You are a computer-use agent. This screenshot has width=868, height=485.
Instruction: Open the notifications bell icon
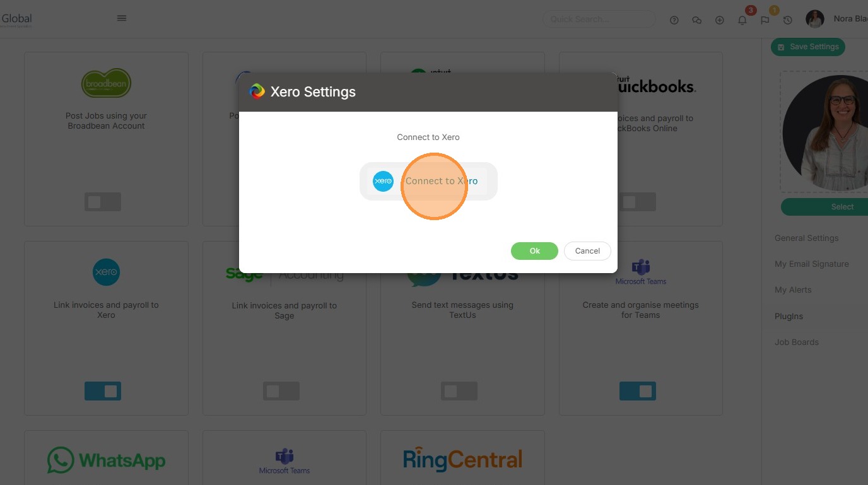point(742,20)
